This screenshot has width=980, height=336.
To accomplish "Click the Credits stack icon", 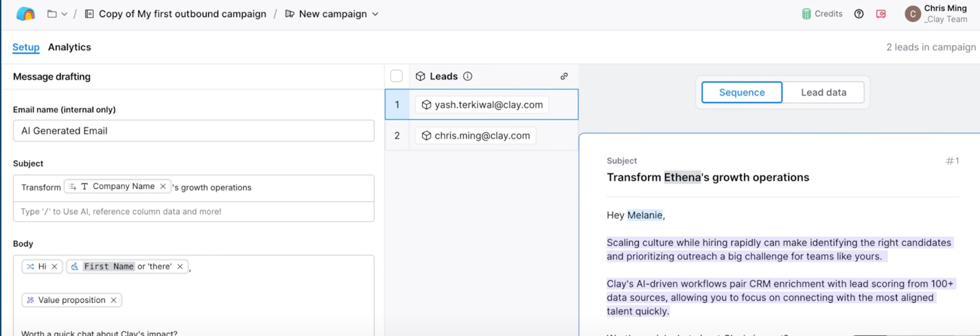I will coord(807,13).
